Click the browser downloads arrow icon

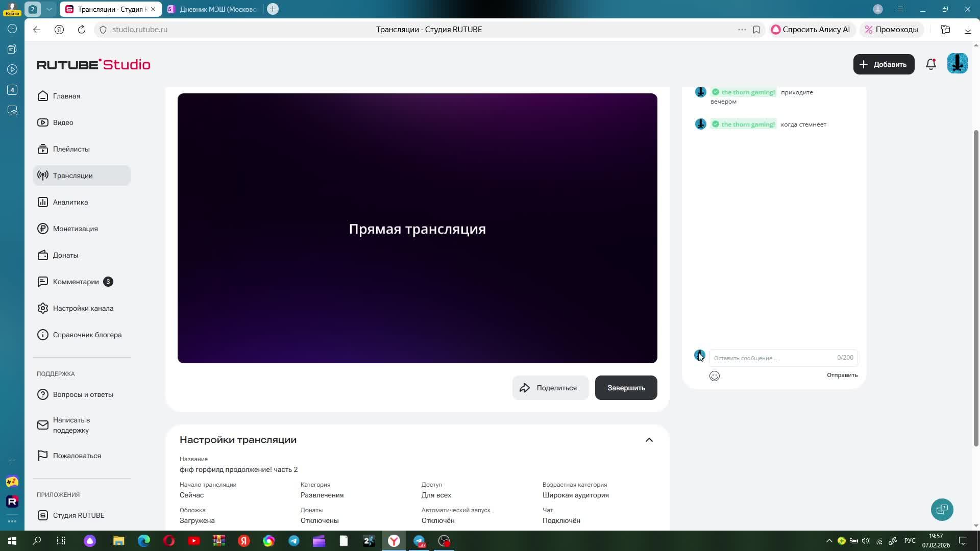[x=967, y=30]
